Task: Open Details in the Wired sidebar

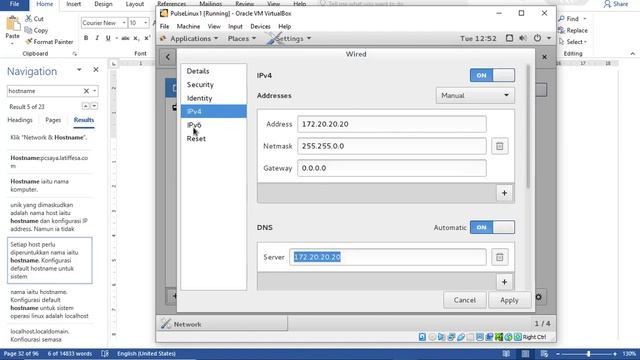Action: click(x=213, y=71)
